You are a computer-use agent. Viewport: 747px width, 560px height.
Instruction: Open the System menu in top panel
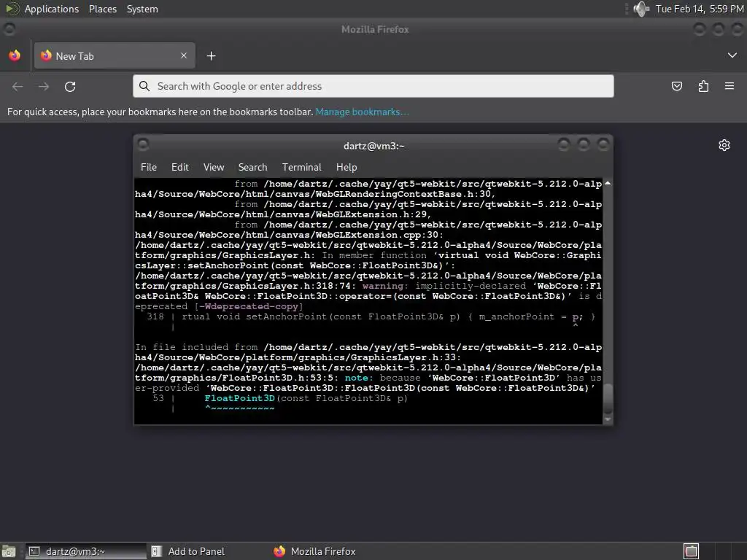coord(142,9)
